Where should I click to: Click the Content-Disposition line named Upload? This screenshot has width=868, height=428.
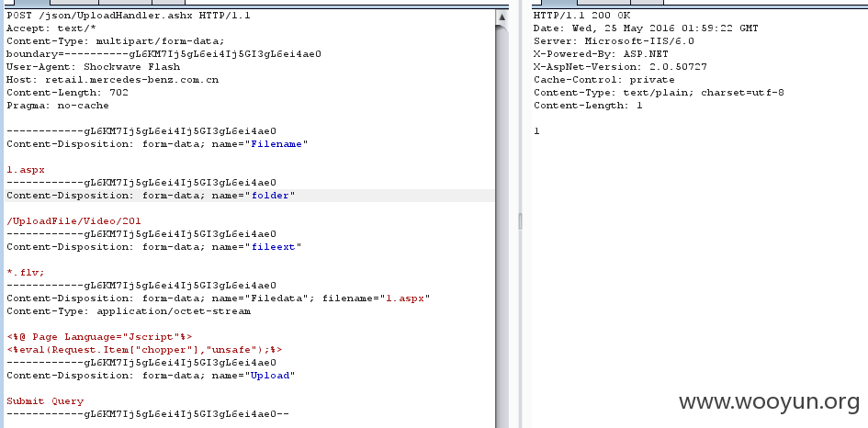(x=152, y=376)
